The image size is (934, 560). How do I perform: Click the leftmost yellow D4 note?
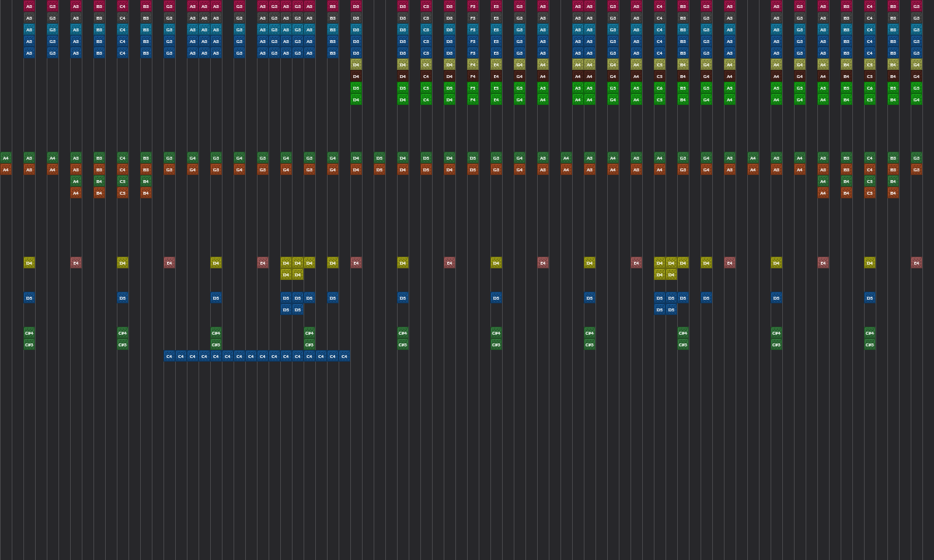tap(29, 262)
